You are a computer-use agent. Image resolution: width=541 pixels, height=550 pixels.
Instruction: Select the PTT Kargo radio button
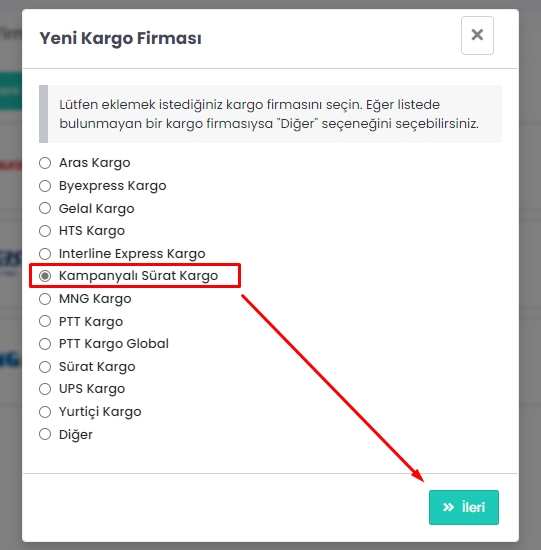(x=45, y=321)
